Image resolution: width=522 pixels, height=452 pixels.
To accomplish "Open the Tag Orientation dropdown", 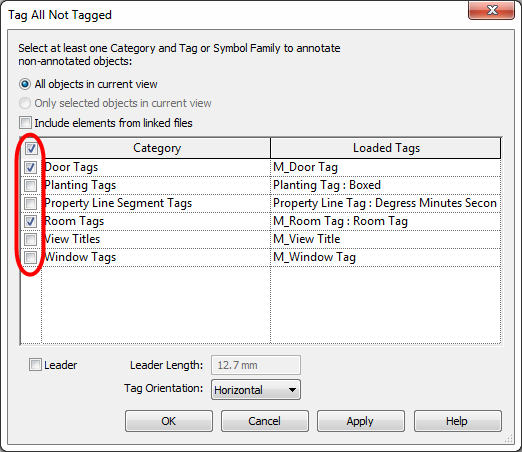I will [x=256, y=390].
